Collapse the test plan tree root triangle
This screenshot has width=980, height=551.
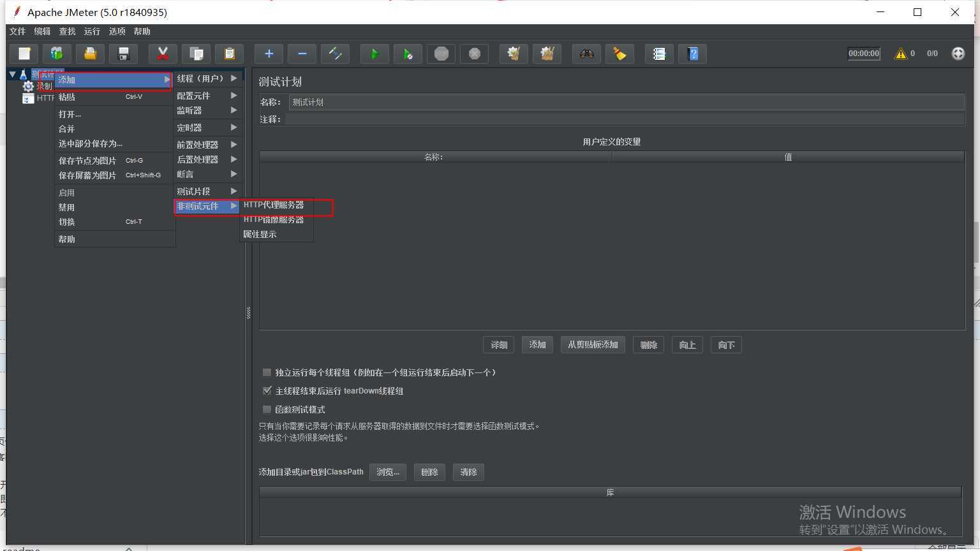pyautogui.click(x=12, y=75)
